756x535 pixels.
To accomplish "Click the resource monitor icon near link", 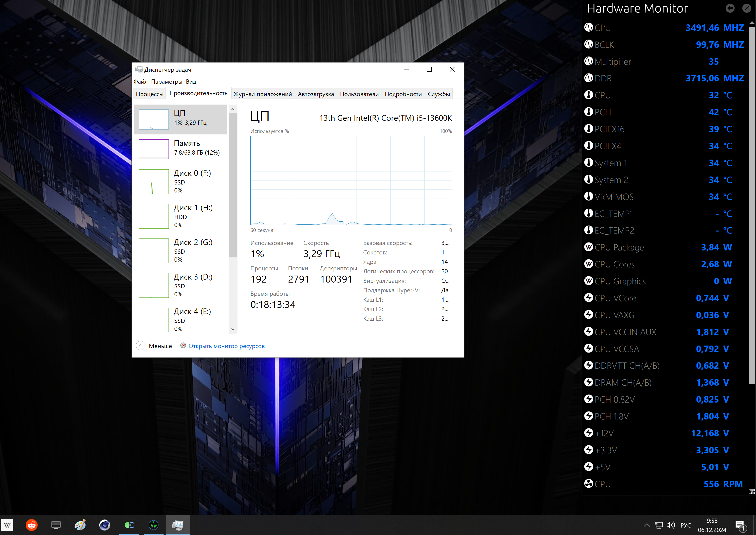I will [183, 346].
